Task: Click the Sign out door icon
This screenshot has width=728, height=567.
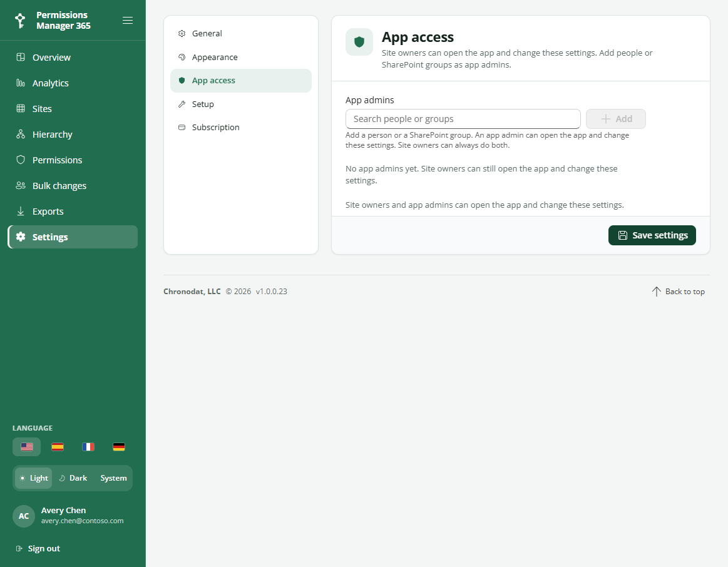Action: click(19, 548)
